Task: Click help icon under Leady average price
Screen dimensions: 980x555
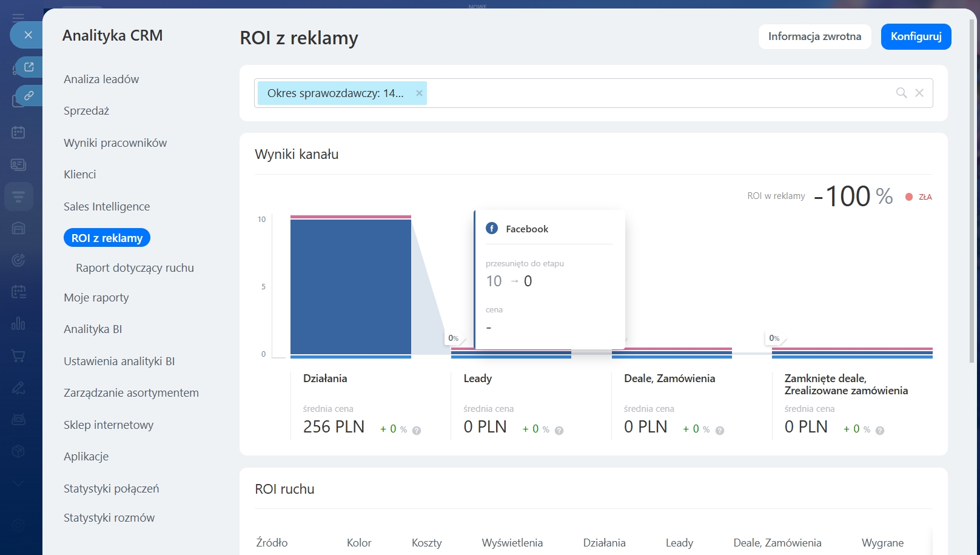Action: (x=559, y=431)
